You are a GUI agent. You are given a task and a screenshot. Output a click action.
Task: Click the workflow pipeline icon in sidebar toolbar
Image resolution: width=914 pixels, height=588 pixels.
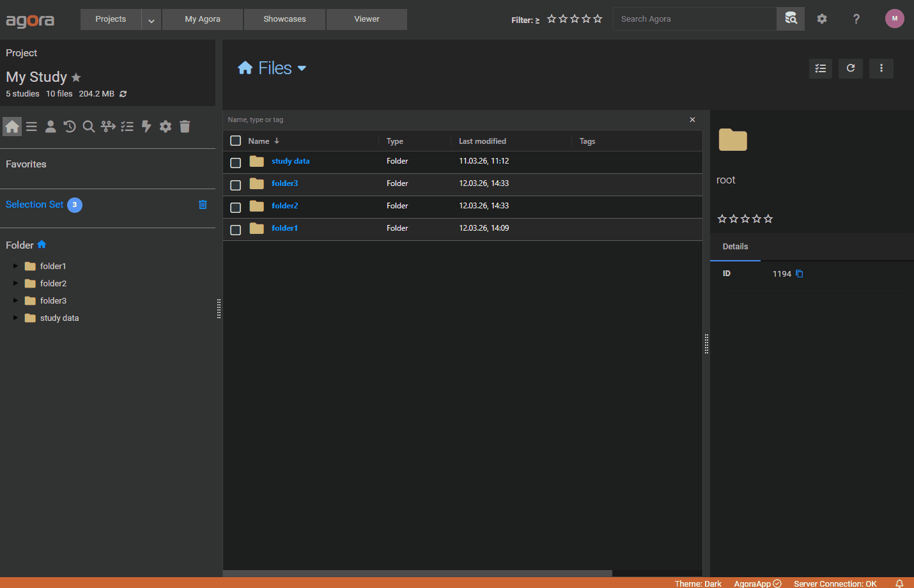108,127
